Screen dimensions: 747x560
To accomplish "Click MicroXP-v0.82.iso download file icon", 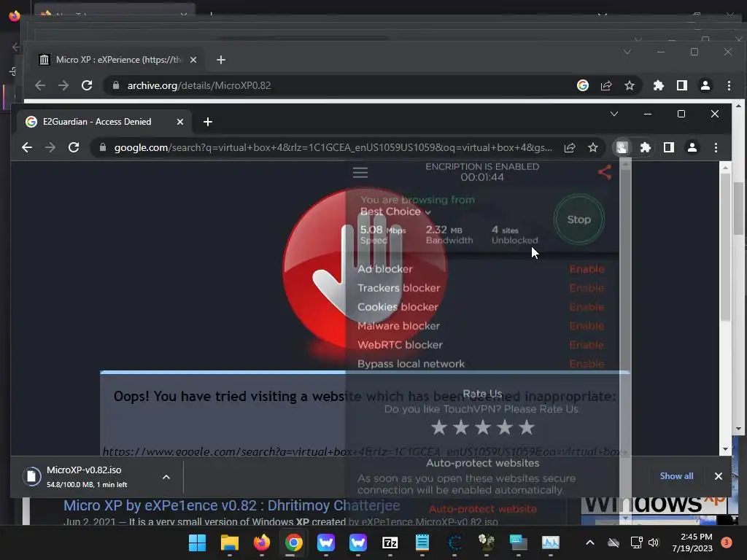I will pyautogui.click(x=32, y=476).
